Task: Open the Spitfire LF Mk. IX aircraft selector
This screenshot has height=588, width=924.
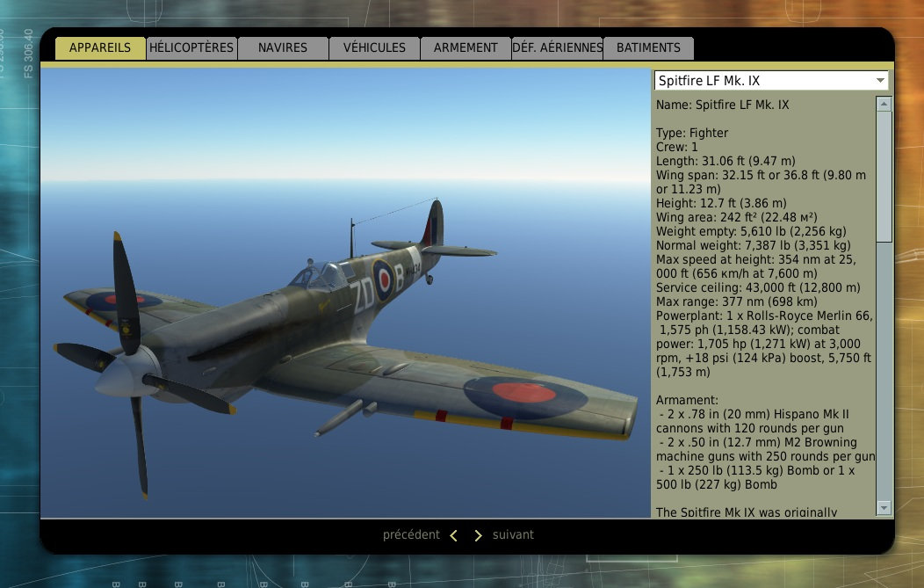Action: click(762, 81)
